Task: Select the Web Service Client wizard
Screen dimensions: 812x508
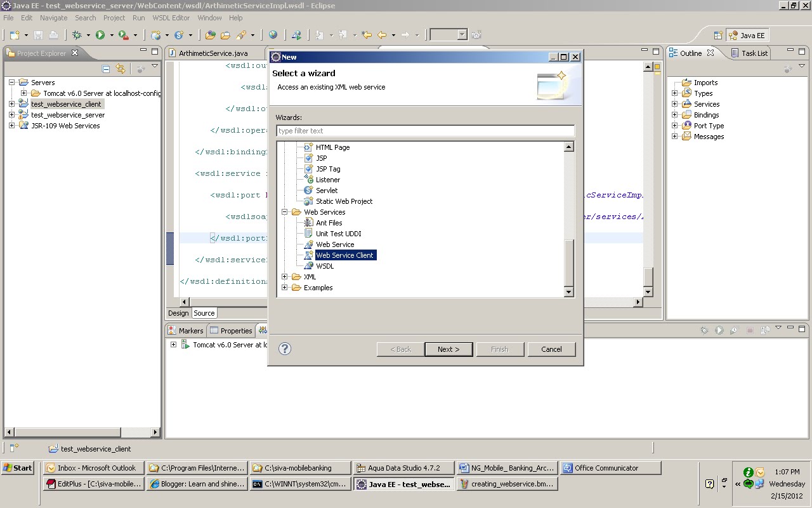Action: pos(345,255)
